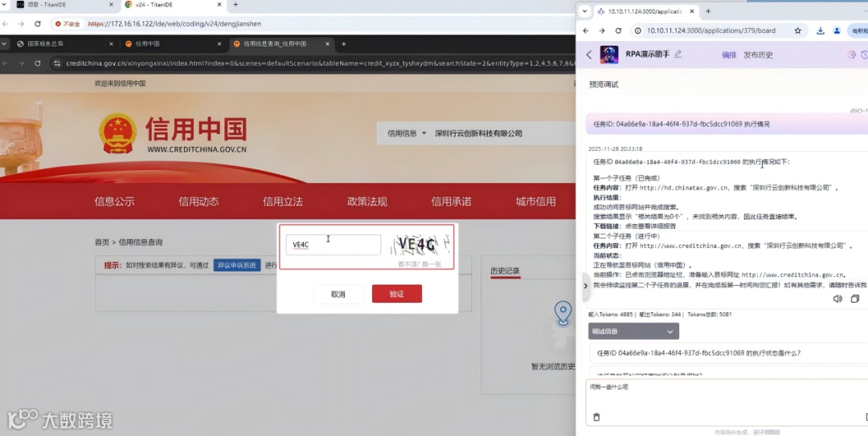Switch to the 项目 - TitanIDE tab

pos(63,5)
